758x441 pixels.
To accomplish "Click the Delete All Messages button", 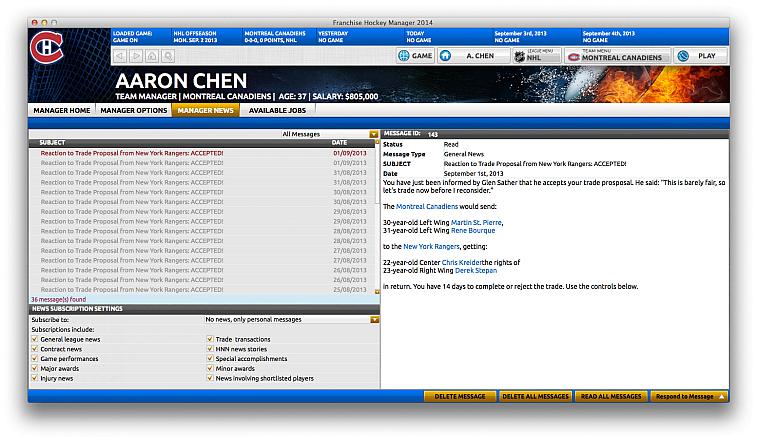I will click(x=535, y=397).
